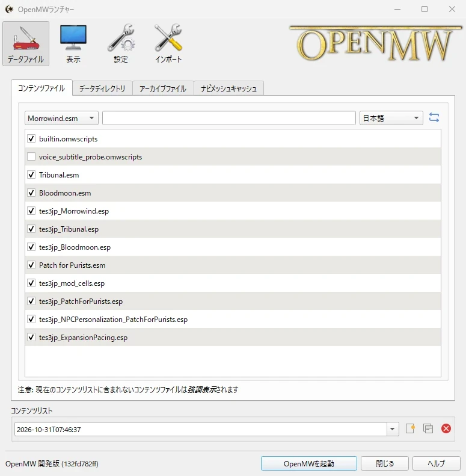Switch to the データディレクトリ tab
Image resolution: width=466 pixels, height=476 pixels.
point(102,88)
